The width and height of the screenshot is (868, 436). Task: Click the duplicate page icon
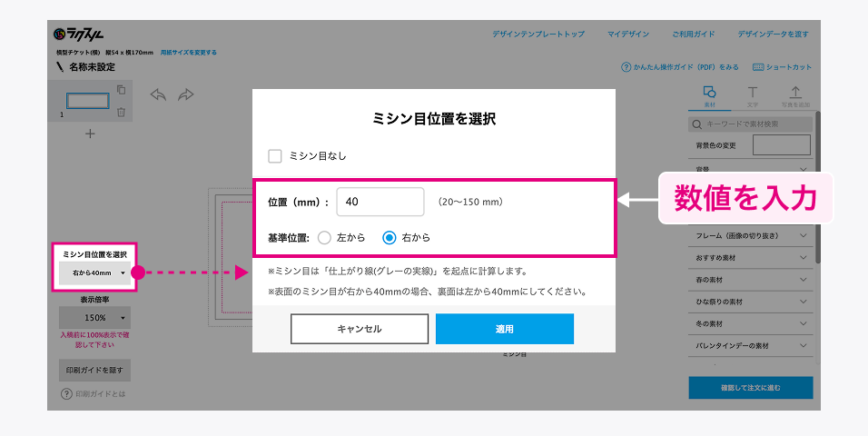point(121,89)
